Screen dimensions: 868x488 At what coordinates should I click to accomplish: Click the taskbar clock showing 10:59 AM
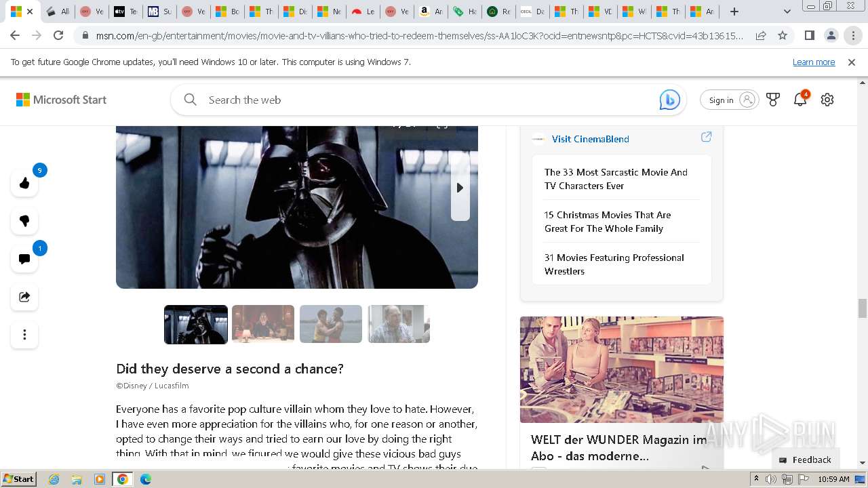click(833, 479)
